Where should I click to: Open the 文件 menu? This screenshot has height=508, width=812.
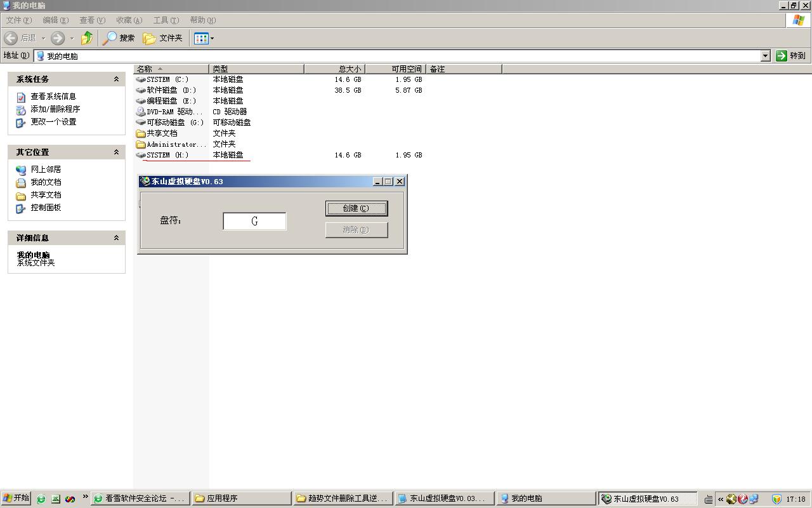[18, 20]
